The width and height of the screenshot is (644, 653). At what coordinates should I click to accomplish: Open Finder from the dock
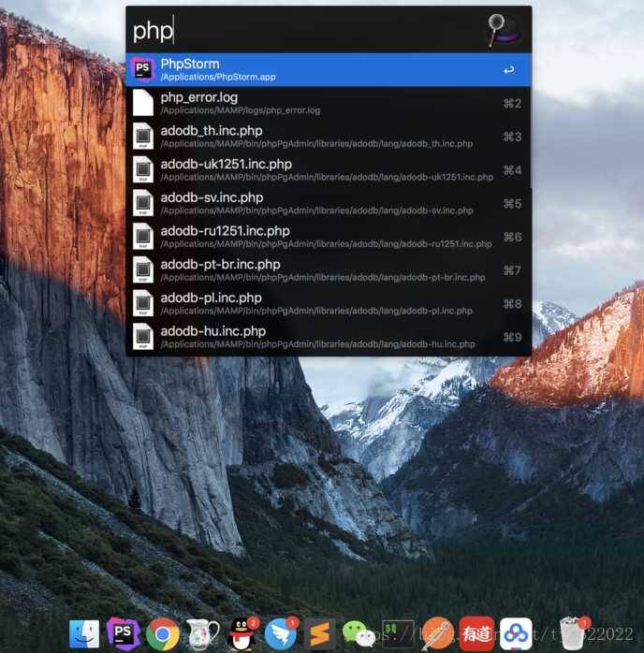[84, 634]
